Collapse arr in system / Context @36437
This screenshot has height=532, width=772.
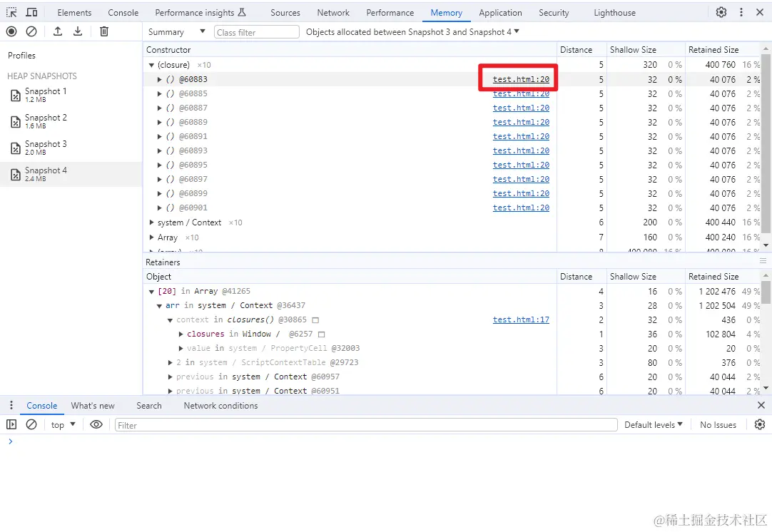coord(160,306)
